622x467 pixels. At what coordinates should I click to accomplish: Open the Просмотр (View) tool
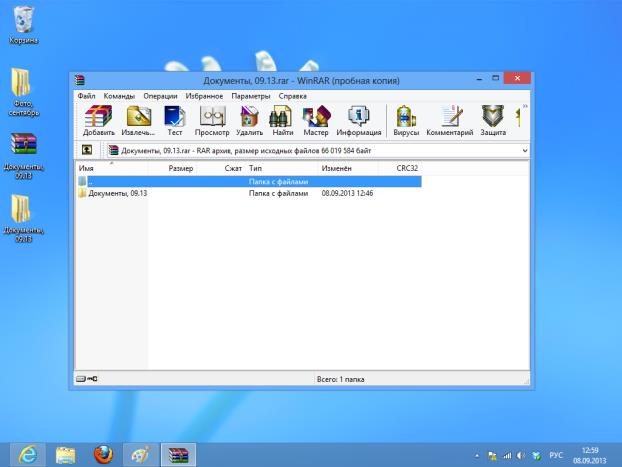(x=212, y=121)
